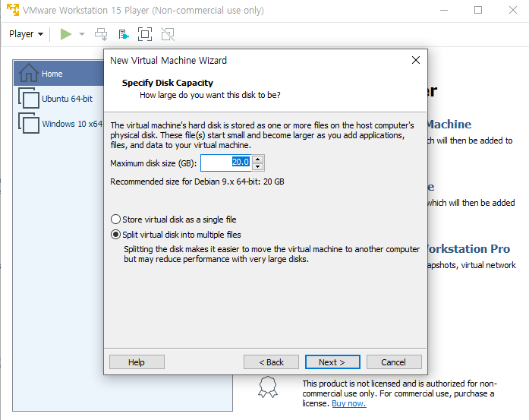
Task: Click the license ribbon award icon
Action: click(x=268, y=387)
